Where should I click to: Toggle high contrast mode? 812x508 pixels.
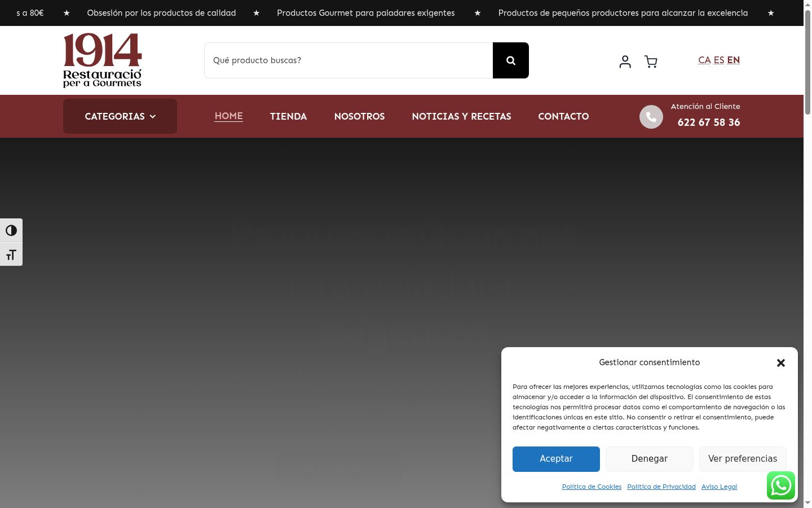tap(11, 230)
